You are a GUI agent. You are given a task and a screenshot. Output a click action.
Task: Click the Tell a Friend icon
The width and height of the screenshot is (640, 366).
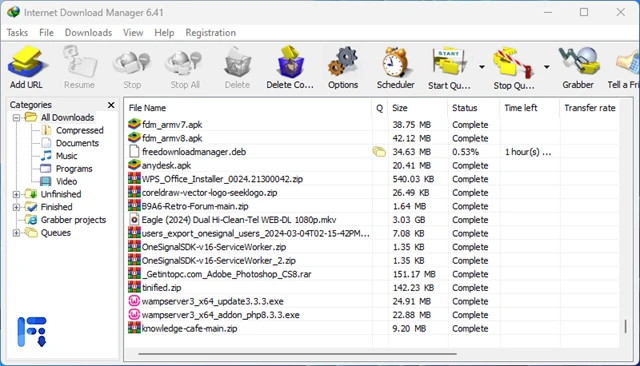[628, 62]
